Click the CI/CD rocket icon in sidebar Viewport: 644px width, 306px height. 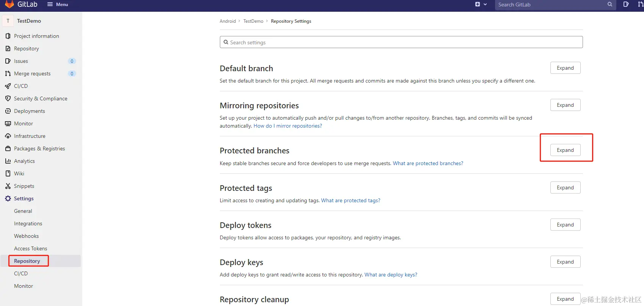point(8,86)
